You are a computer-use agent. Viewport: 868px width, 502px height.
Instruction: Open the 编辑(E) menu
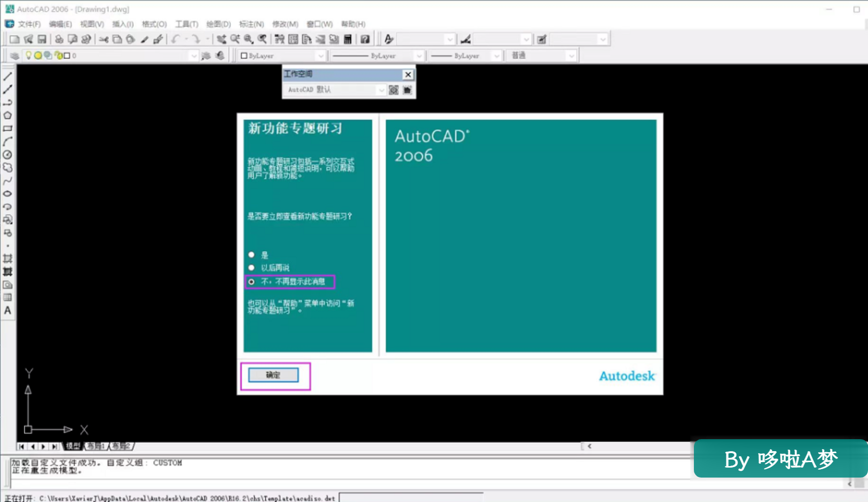60,24
